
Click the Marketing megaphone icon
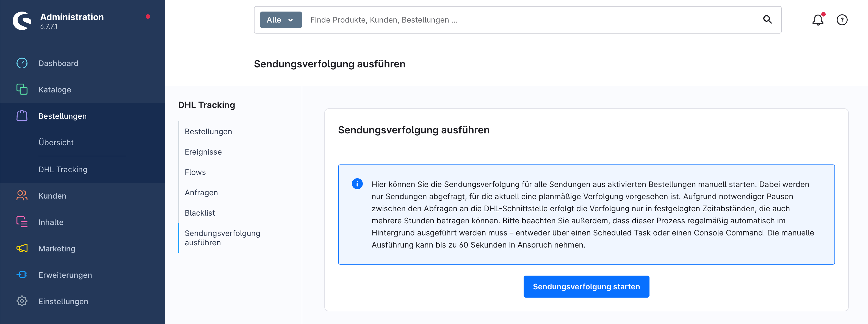coord(22,248)
